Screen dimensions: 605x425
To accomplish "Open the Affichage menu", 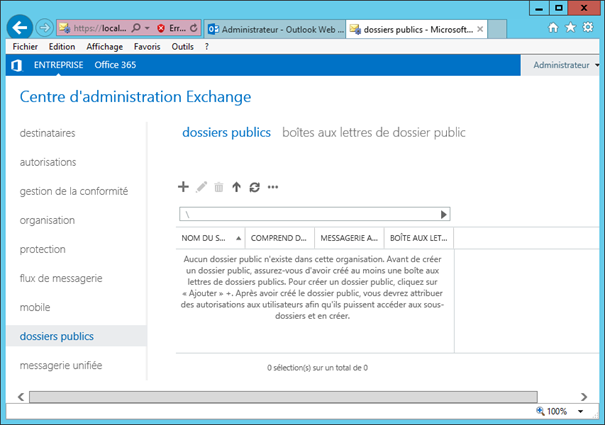I will click(x=105, y=47).
